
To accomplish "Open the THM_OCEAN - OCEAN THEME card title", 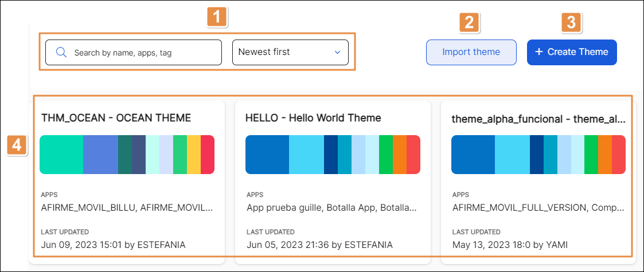I will coord(116,118).
